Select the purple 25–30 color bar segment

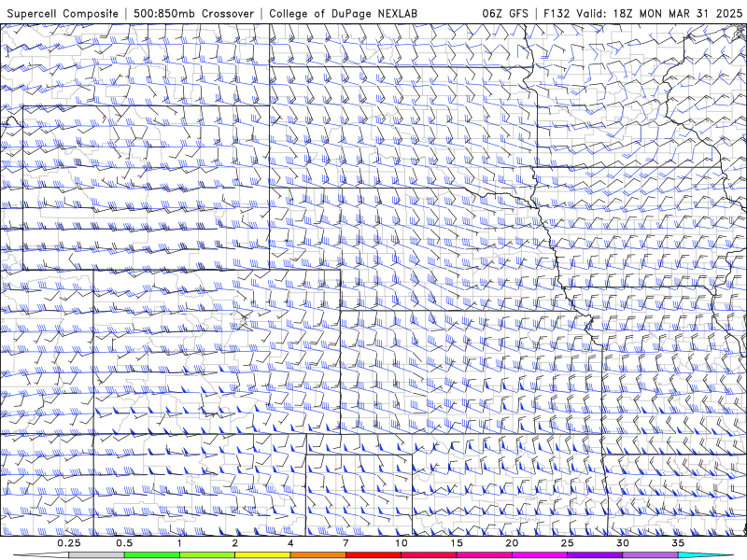coord(595,555)
